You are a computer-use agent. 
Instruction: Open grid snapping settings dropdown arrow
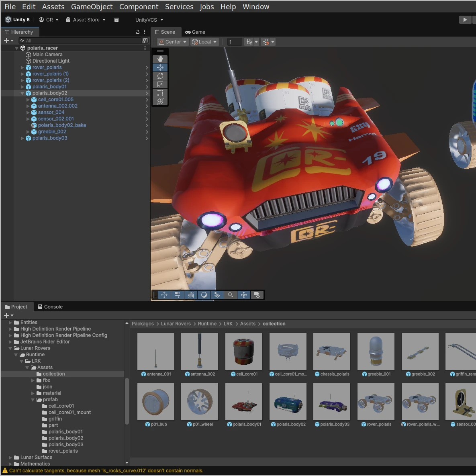coord(273,42)
